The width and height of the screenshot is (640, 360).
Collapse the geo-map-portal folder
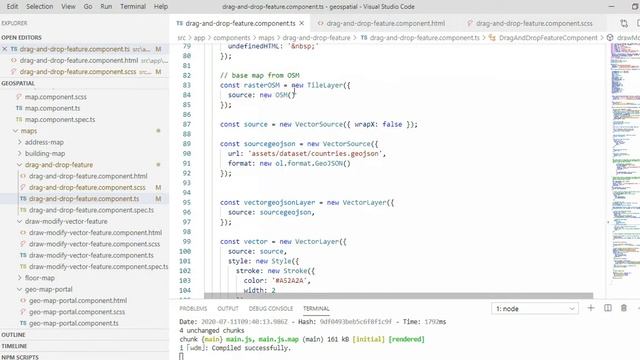tap(49, 289)
